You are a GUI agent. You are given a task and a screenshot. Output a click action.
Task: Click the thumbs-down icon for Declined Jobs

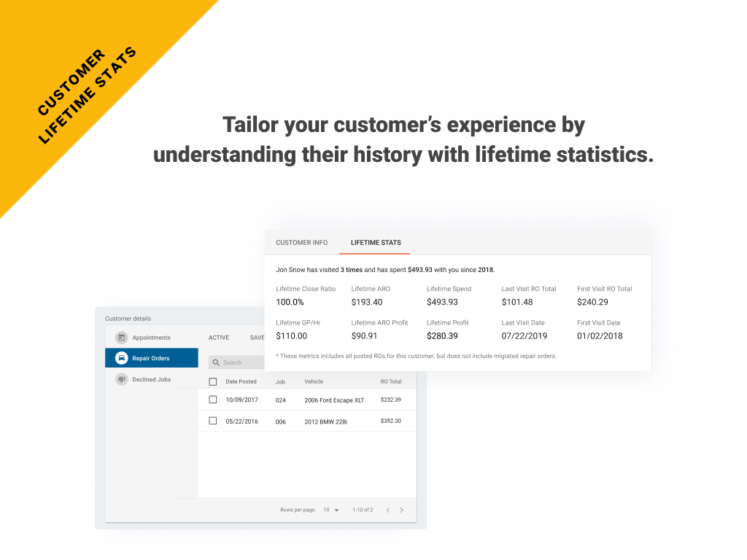click(121, 378)
